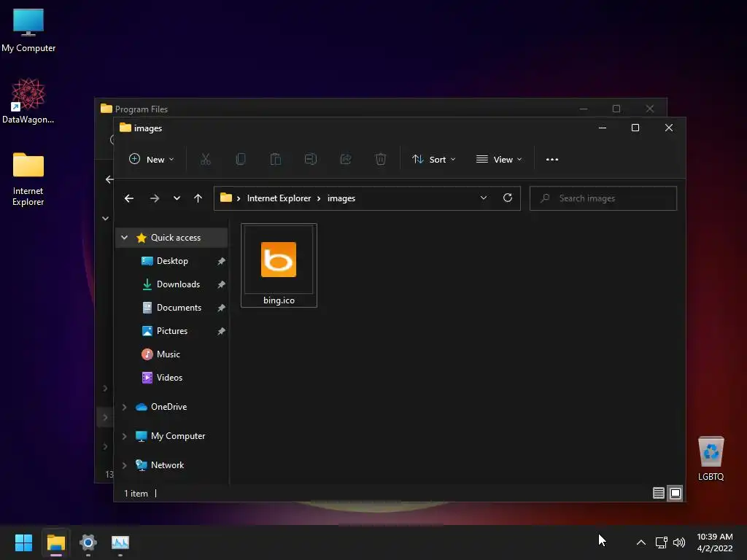Image resolution: width=747 pixels, height=560 pixels.
Task: Minimize the images window
Action: [x=602, y=128]
